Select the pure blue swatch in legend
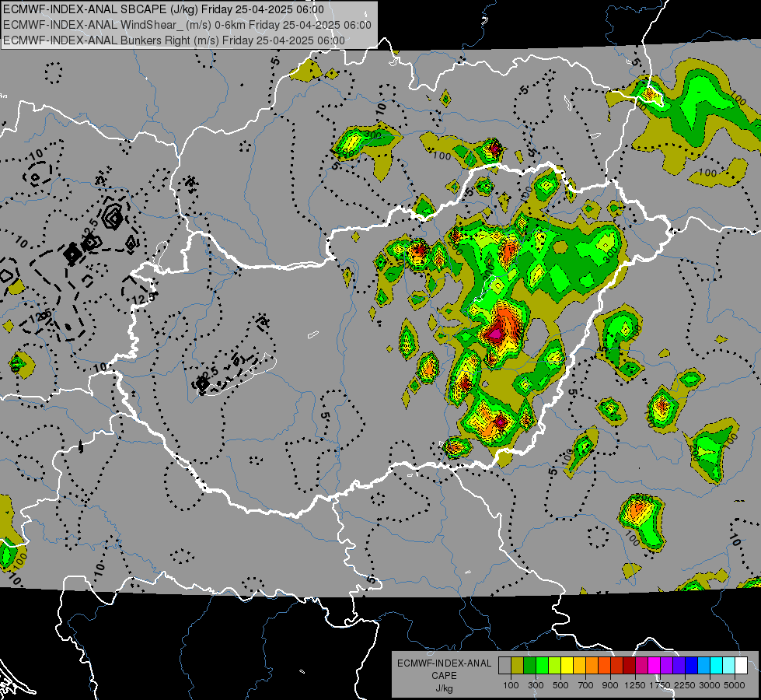The image size is (761, 700). pyautogui.click(x=692, y=665)
